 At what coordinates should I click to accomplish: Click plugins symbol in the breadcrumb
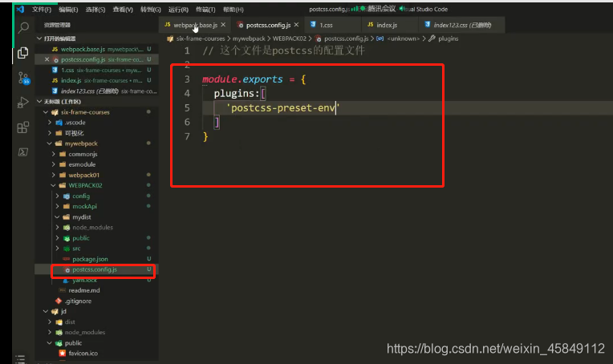click(448, 38)
